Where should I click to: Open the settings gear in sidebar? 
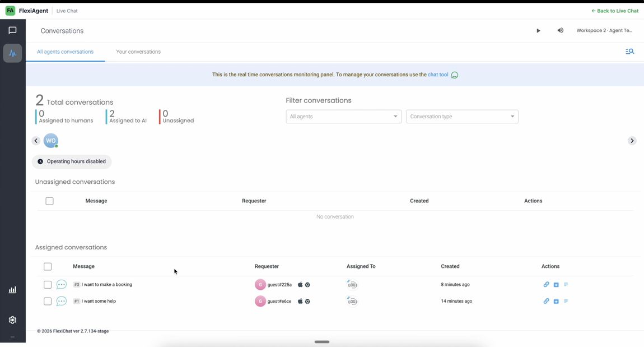[13, 320]
